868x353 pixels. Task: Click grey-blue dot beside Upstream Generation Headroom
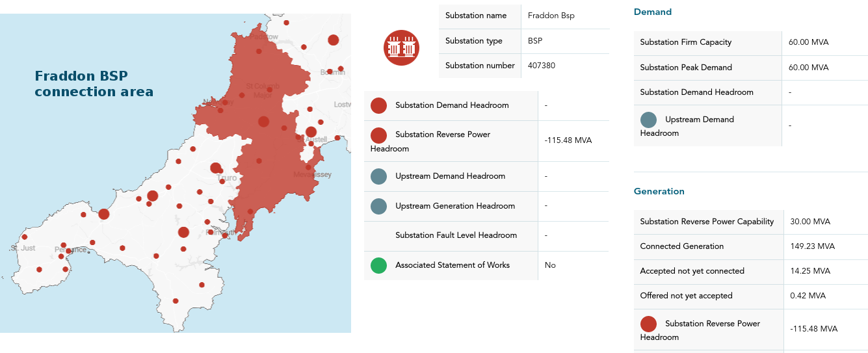pyautogui.click(x=378, y=206)
